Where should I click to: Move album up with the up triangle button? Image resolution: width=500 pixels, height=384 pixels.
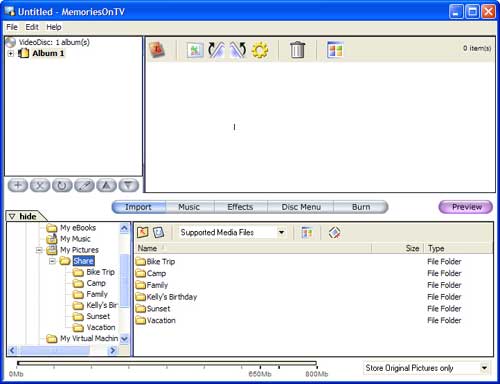pos(106,185)
